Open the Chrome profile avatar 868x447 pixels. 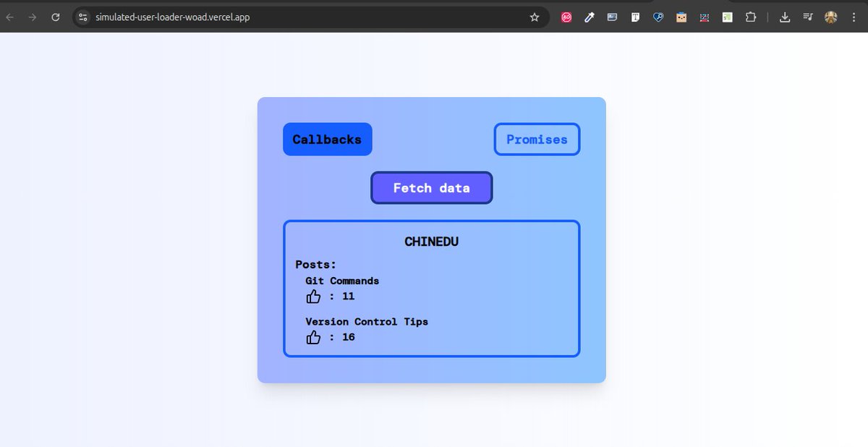point(831,17)
